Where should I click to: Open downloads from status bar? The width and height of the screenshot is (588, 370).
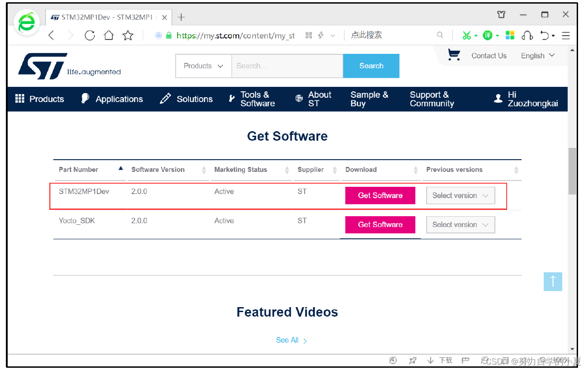point(440,360)
